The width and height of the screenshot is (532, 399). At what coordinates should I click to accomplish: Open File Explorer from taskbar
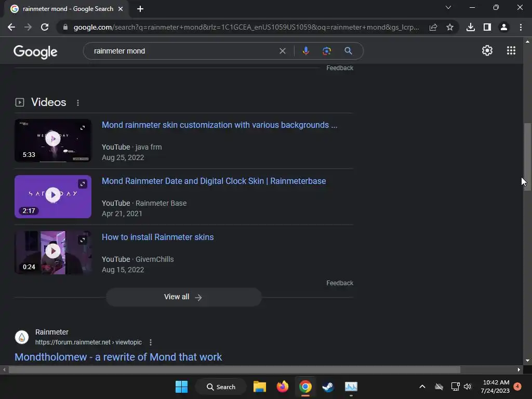[260, 387]
